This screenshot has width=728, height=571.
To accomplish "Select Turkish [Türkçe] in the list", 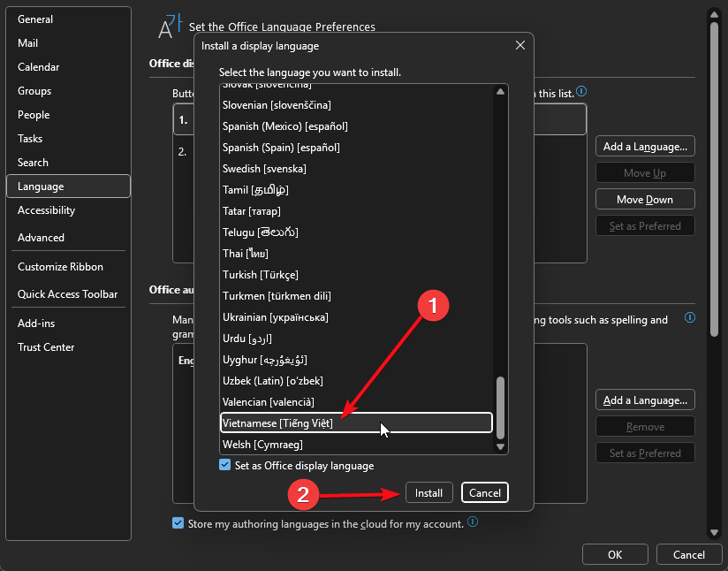I will tap(356, 275).
